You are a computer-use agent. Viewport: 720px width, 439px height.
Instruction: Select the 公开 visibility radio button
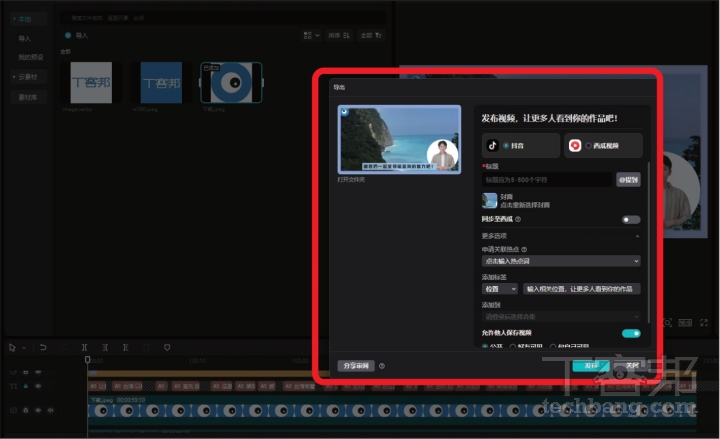pos(485,346)
